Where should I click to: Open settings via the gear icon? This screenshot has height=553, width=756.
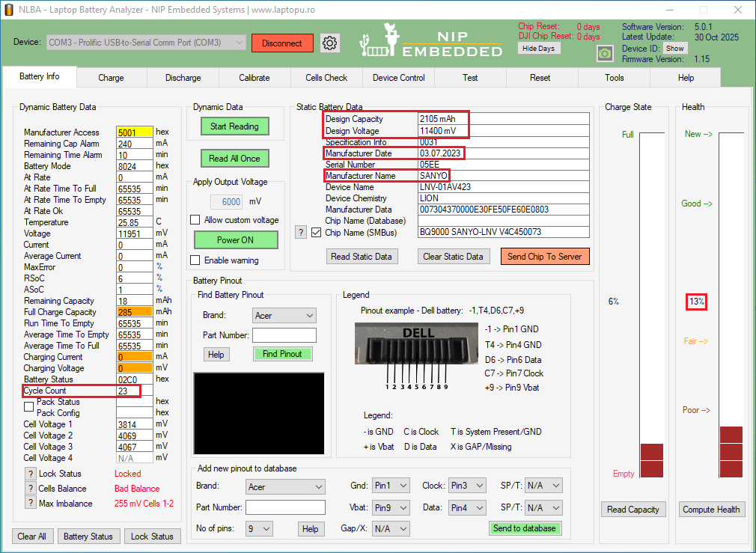point(330,43)
